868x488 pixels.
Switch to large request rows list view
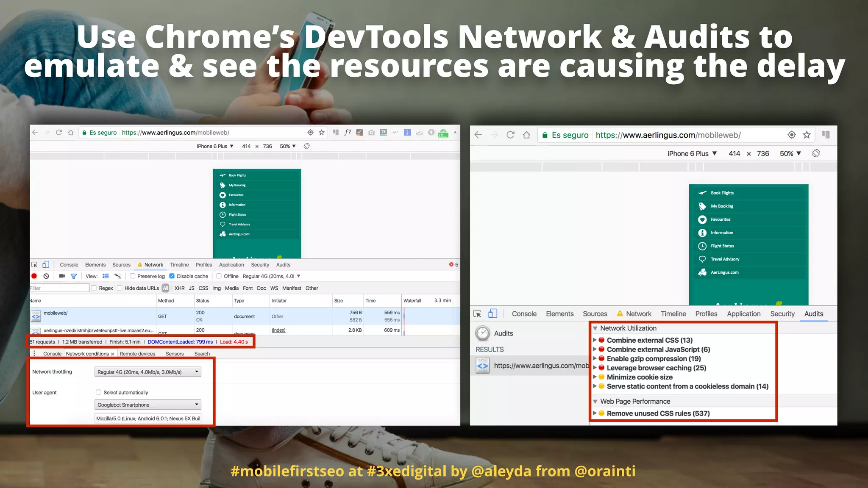click(106, 276)
